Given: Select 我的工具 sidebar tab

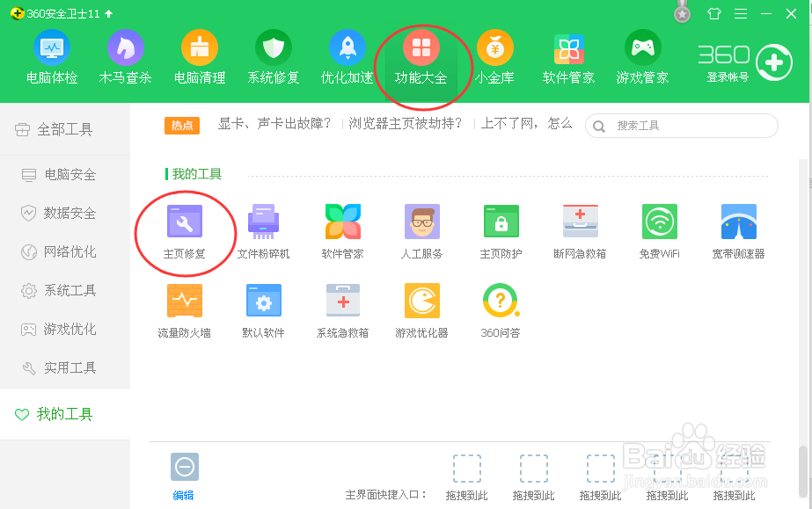Looking at the screenshot, I should point(65,414).
